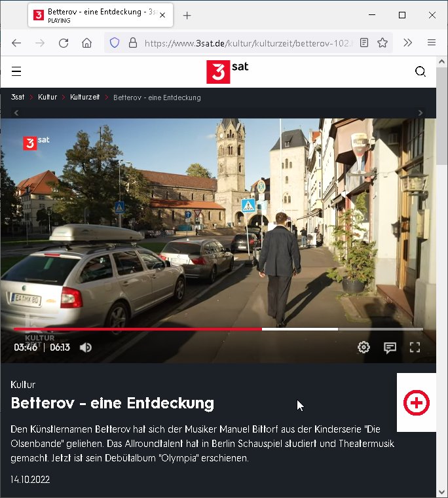Open video settings gear

[x=364, y=347]
